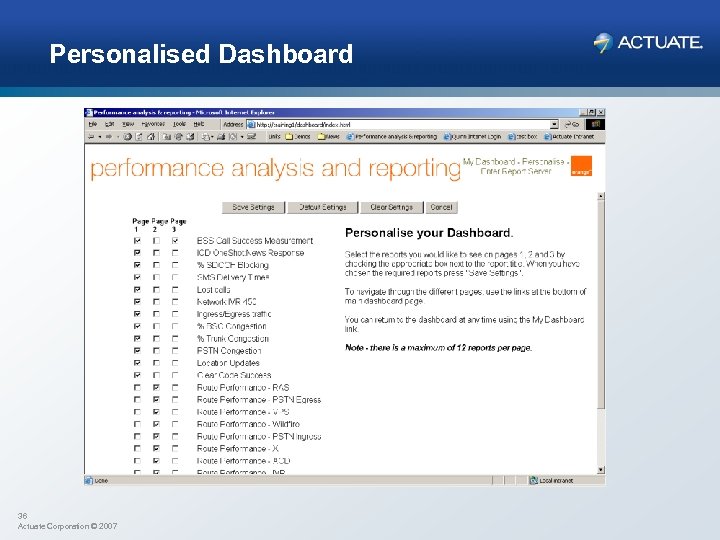Click the Mail toolbar icon
Screen dimensions: 720x540
[x=207, y=136]
